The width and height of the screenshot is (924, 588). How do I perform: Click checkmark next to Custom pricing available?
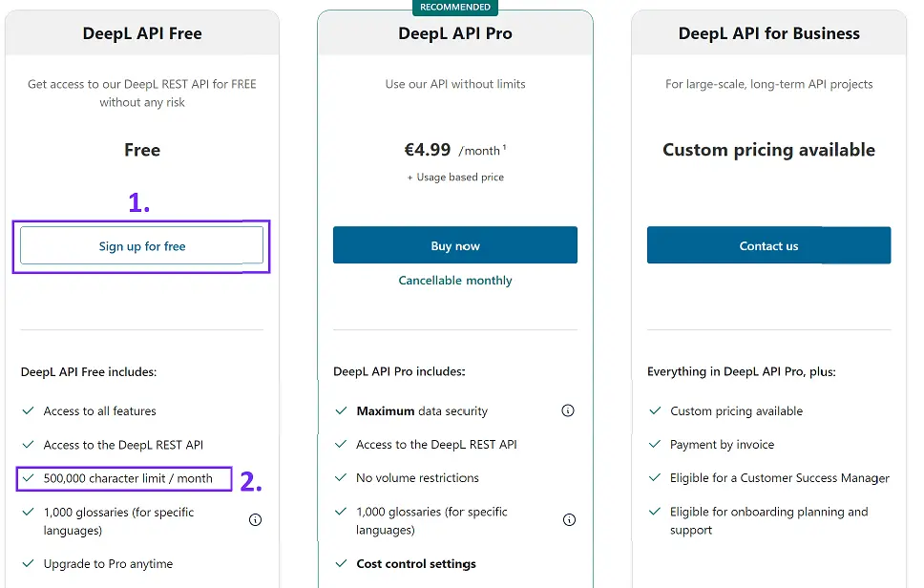point(655,410)
